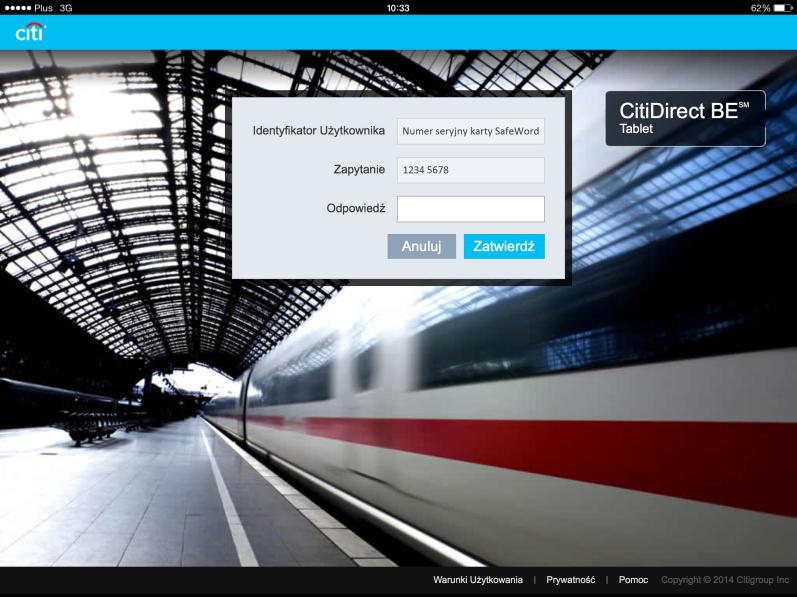Click the Zatwierdź button

[504, 246]
